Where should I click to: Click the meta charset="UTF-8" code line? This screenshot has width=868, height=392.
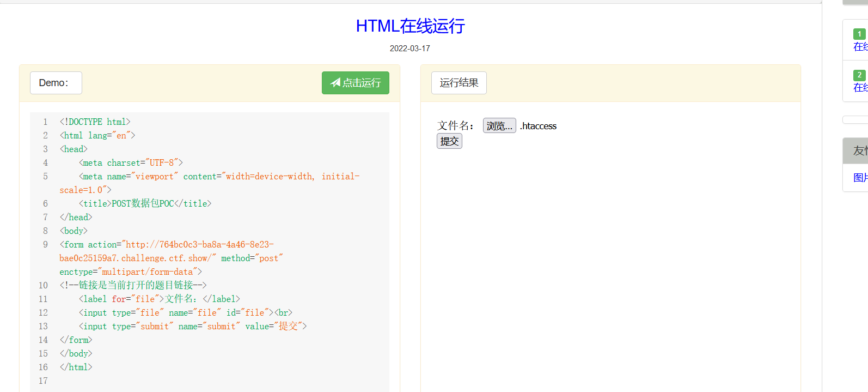[x=131, y=162]
